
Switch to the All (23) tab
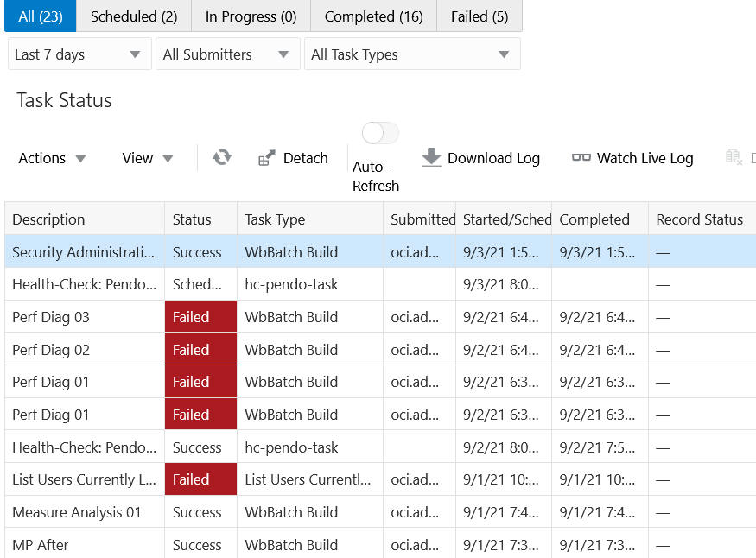tap(41, 16)
